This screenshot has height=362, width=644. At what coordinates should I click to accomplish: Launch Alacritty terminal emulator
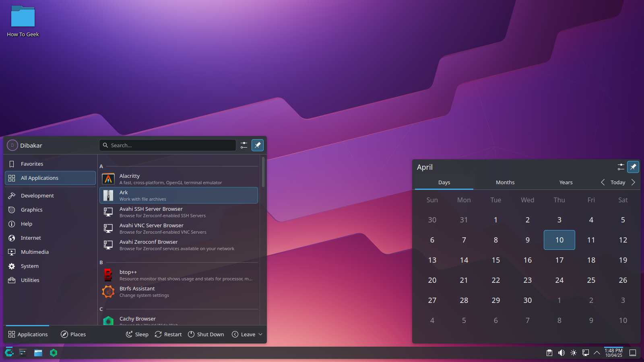129,179
